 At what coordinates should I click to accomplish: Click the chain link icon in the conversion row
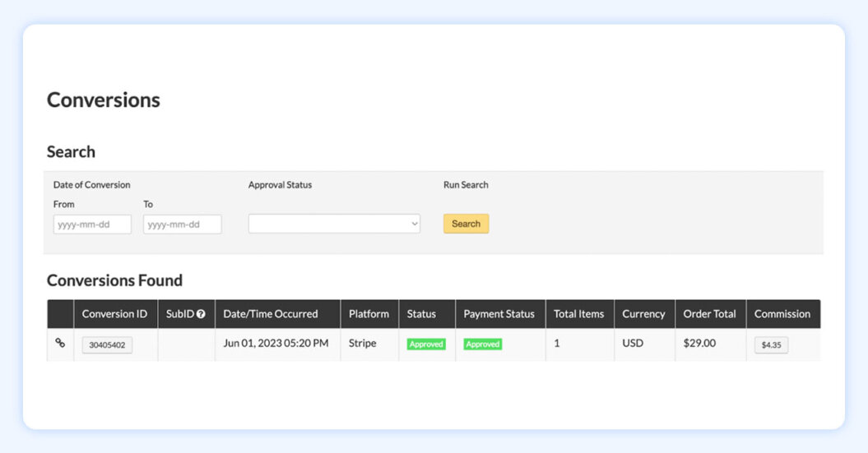(x=60, y=344)
